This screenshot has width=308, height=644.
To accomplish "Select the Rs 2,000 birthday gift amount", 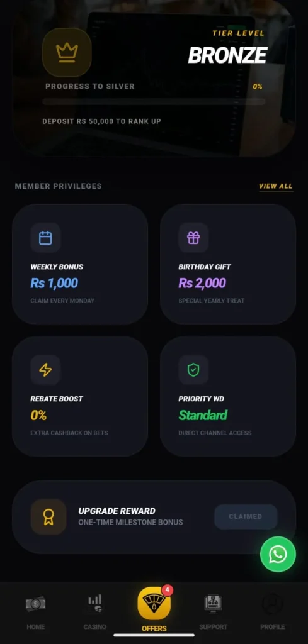I will 202,283.
